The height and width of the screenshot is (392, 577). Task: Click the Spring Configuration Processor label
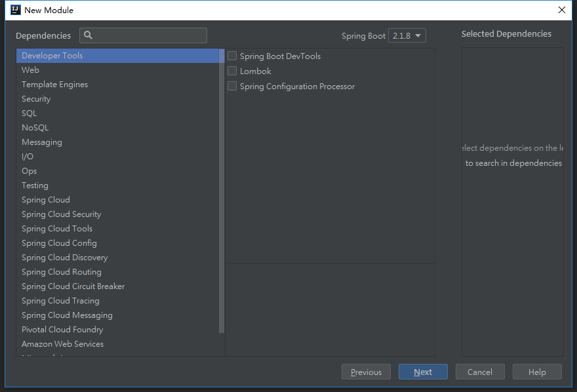(x=297, y=87)
